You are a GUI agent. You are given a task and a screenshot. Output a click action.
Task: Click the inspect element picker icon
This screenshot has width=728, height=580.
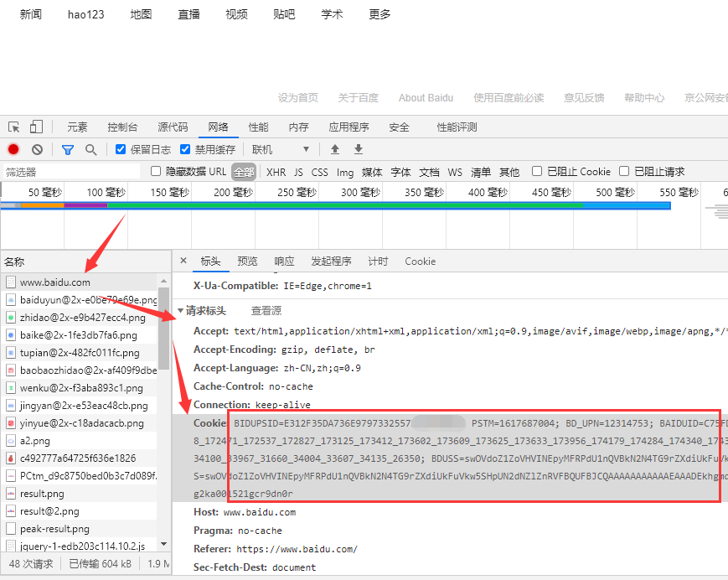[14, 127]
